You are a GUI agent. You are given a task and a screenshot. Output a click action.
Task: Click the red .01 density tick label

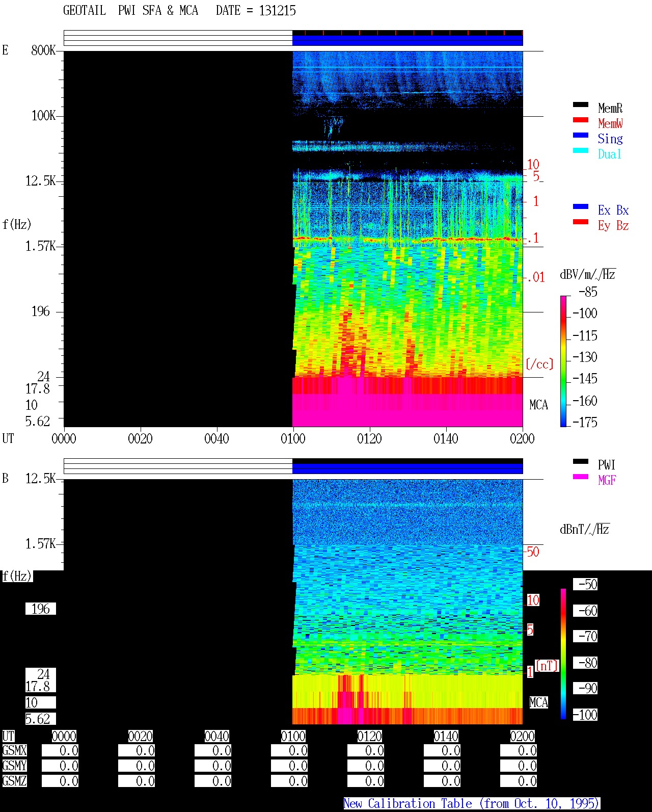(536, 277)
